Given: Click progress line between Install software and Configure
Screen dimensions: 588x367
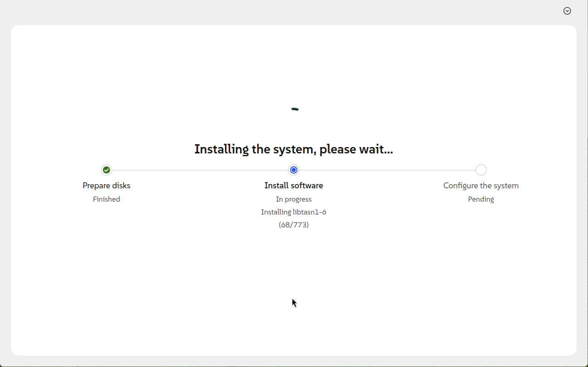Looking at the screenshot, I should [x=387, y=170].
